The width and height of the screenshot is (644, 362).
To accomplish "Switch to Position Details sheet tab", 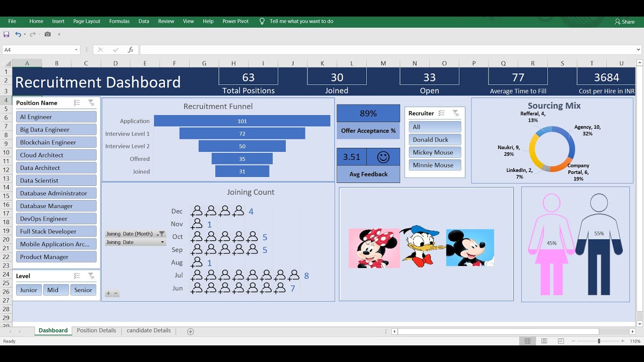I will [x=96, y=330].
